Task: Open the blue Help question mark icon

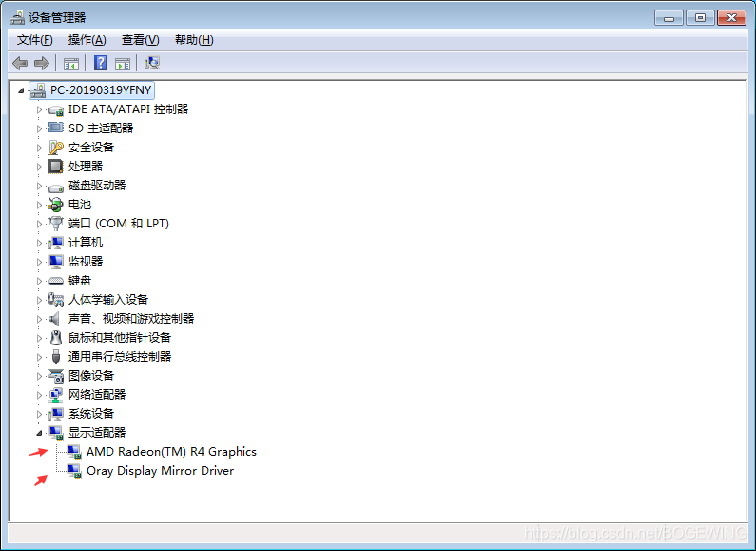Action: point(100,63)
